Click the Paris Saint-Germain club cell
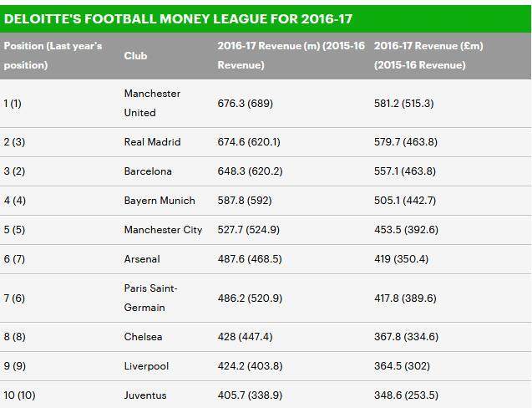 tap(150, 298)
